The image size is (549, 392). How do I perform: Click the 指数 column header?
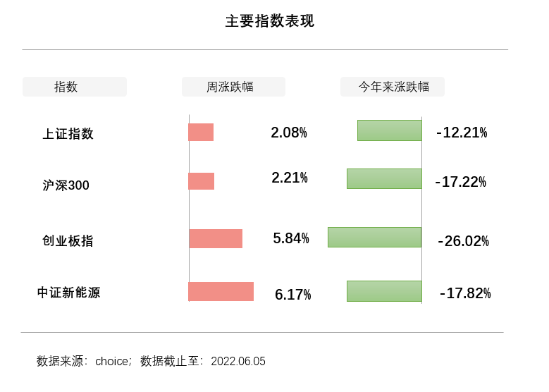75,87
